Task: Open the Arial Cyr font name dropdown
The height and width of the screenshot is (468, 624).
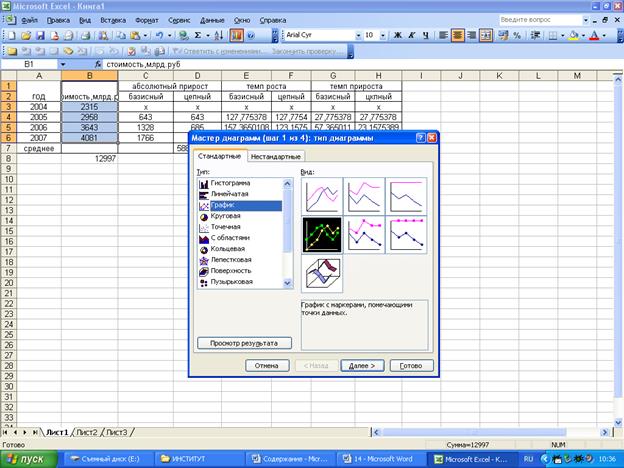Action: point(353,35)
